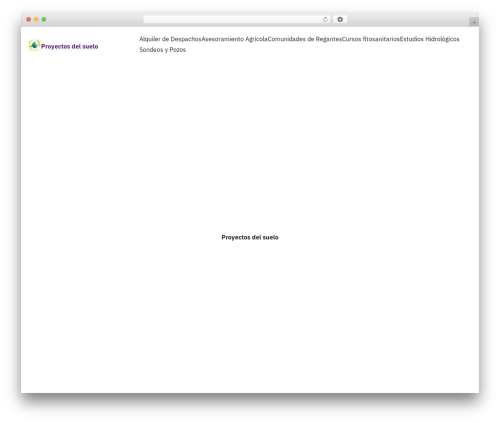
Task: Open Alquiler de Despachos menu item
Action: pos(170,39)
